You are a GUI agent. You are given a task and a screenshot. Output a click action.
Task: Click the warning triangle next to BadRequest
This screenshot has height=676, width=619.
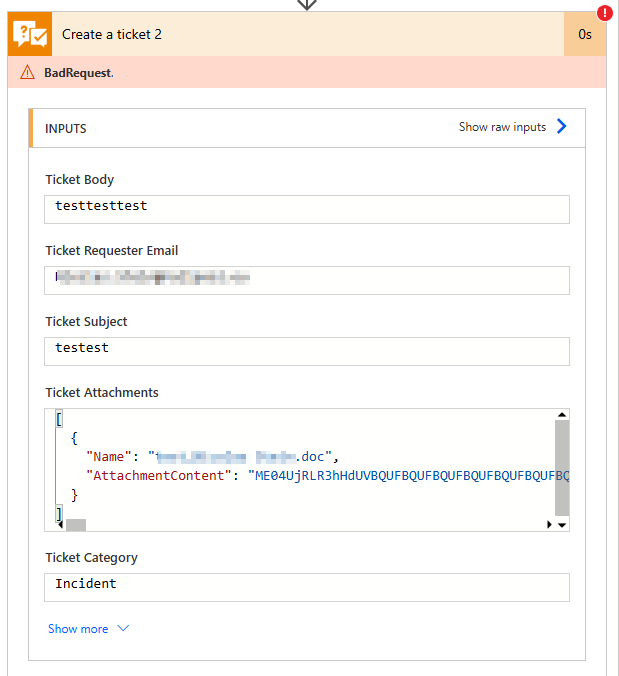[28, 73]
